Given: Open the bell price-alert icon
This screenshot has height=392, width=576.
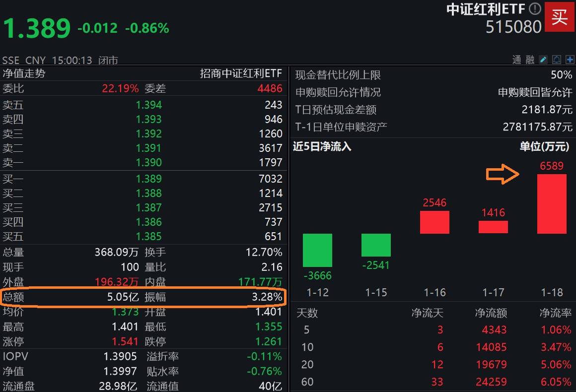Looking at the screenshot, I should pos(557,60).
